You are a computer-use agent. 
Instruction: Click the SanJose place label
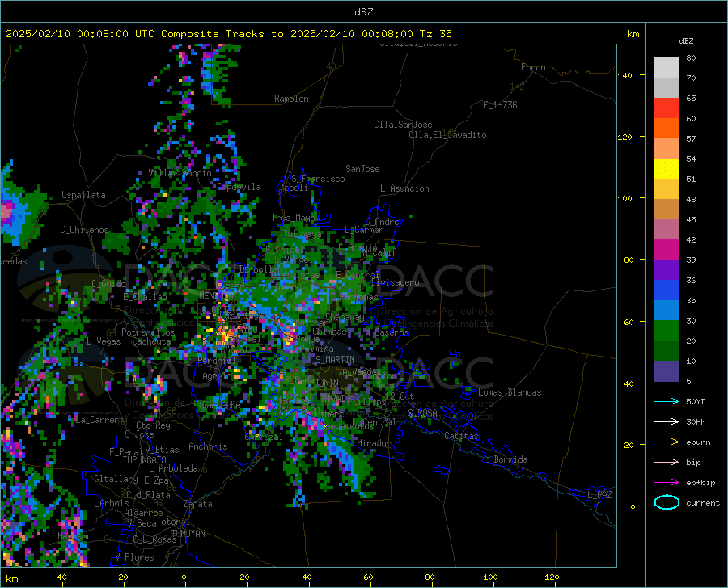(x=362, y=169)
